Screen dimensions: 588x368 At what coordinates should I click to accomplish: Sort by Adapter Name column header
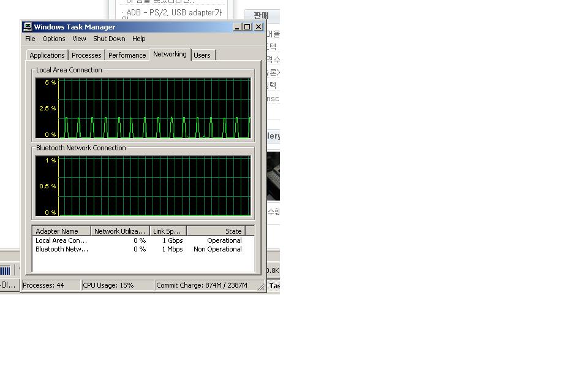pyautogui.click(x=61, y=231)
